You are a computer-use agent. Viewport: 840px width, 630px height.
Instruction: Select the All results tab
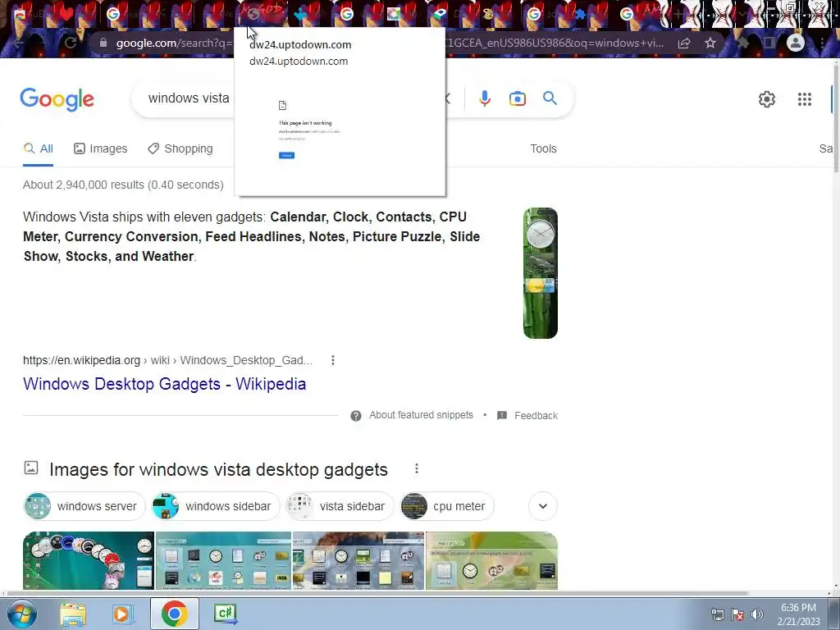coord(38,149)
